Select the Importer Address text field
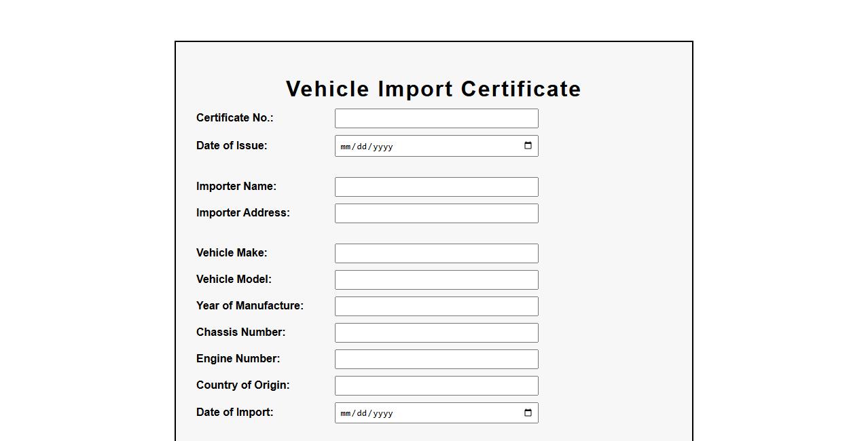Image resolution: width=868 pixels, height=441 pixels. (436, 213)
